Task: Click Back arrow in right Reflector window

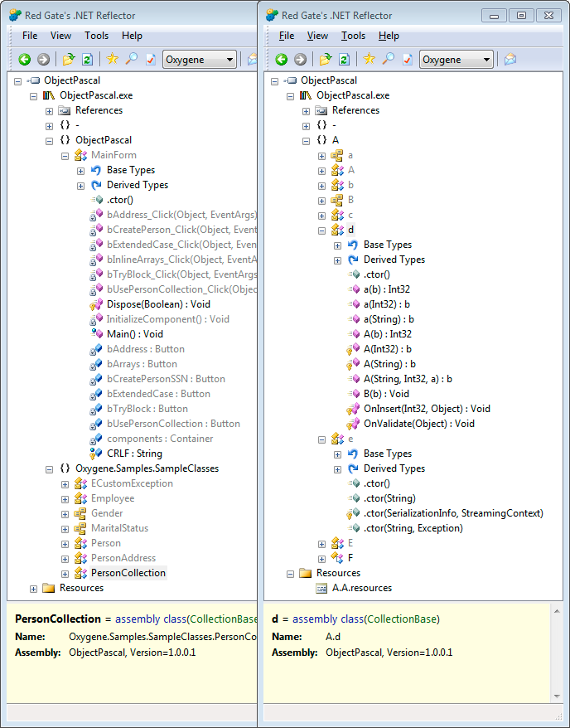Action: [282, 60]
